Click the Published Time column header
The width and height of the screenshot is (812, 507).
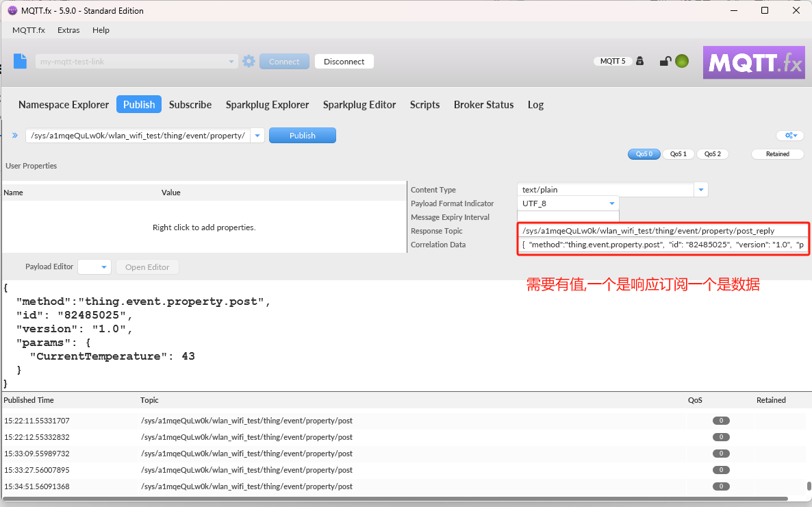click(29, 400)
